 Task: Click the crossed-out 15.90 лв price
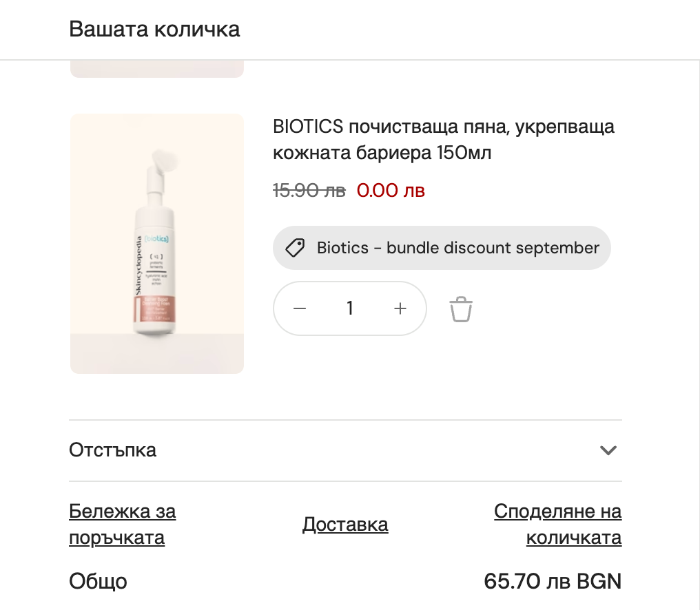[309, 191]
